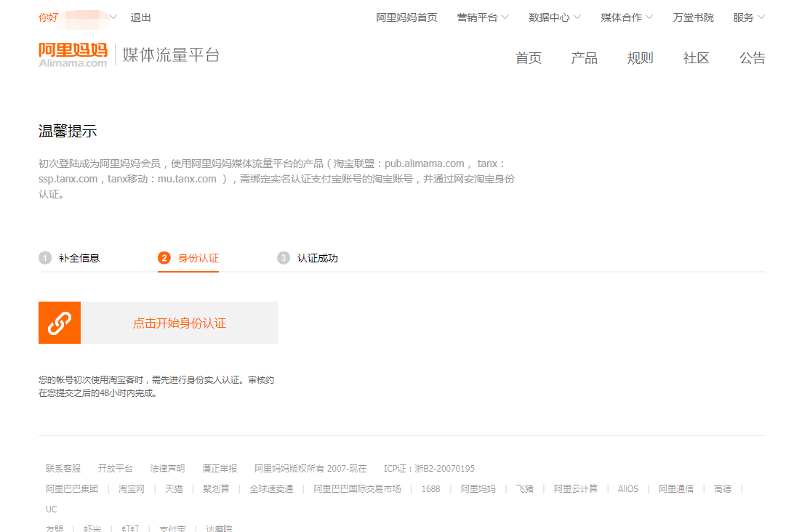Click the 公告 navigation item
This screenshot has width=802, height=532.
[x=752, y=58]
